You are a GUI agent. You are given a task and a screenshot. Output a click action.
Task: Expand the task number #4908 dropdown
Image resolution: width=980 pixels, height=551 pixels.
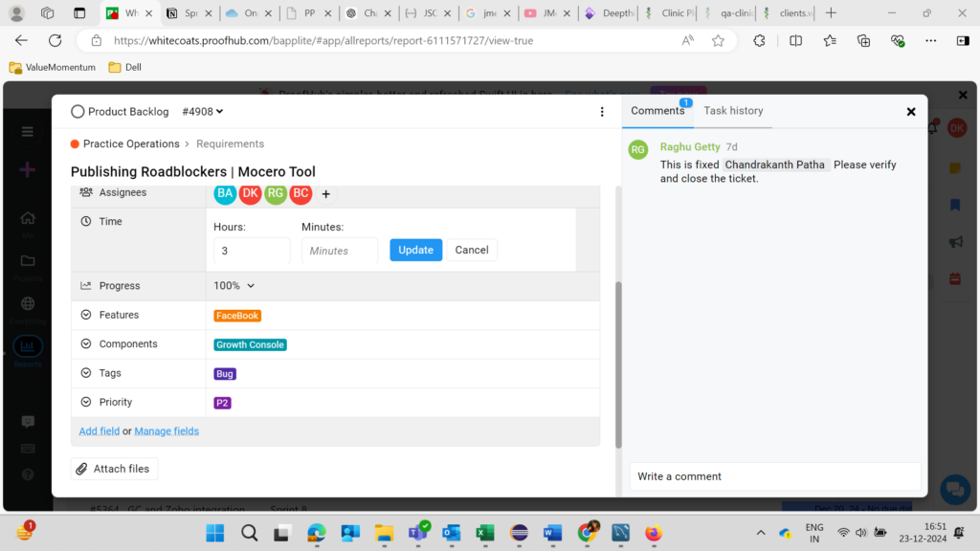coord(202,112)
